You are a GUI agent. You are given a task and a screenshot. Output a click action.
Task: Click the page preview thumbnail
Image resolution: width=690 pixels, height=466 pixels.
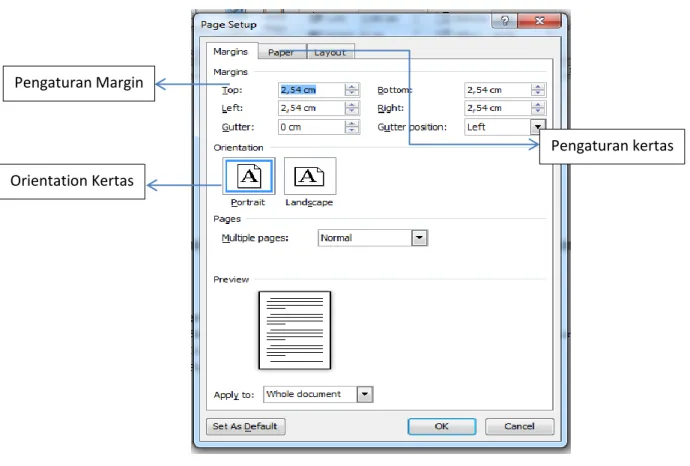tap(295, 330)
